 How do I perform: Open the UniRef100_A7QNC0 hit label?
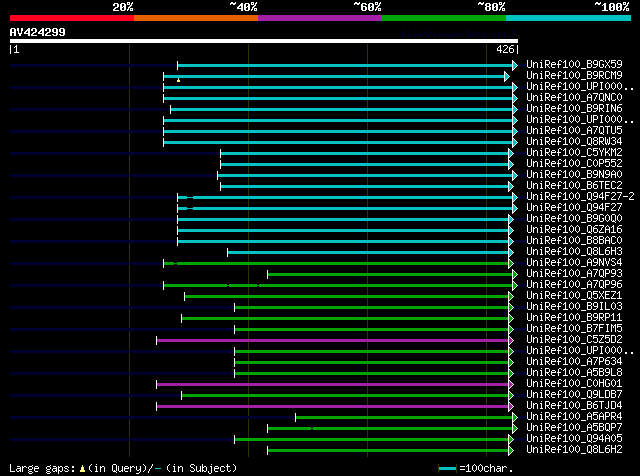(574, 97)
